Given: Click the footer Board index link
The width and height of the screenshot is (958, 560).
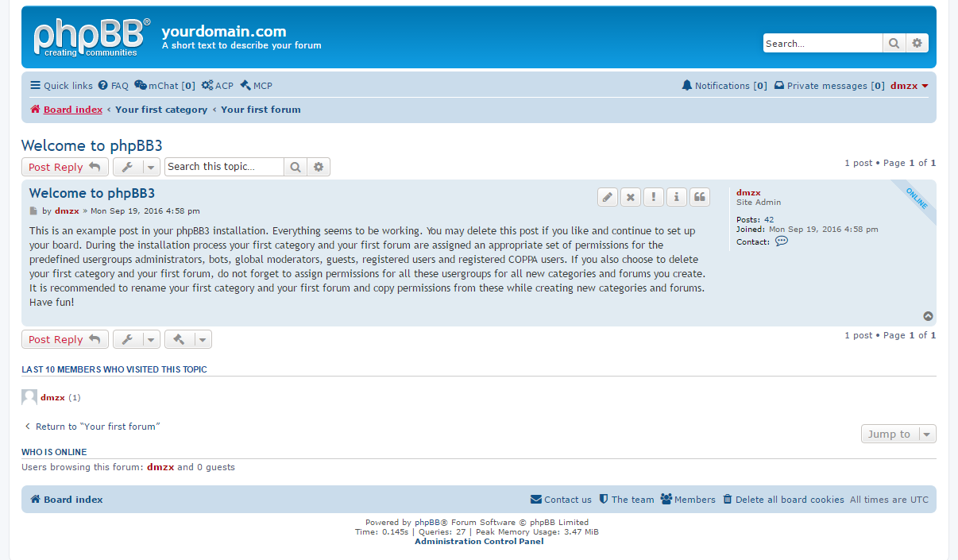Looking at the screenshot, I should pyautogui.click(x=67, y=500).
